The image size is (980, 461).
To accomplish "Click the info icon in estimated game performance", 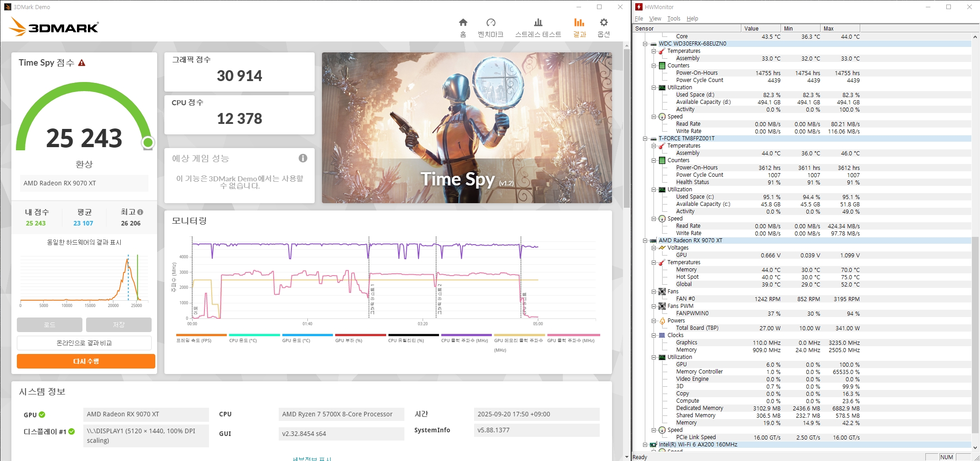I will coord(303,158).
